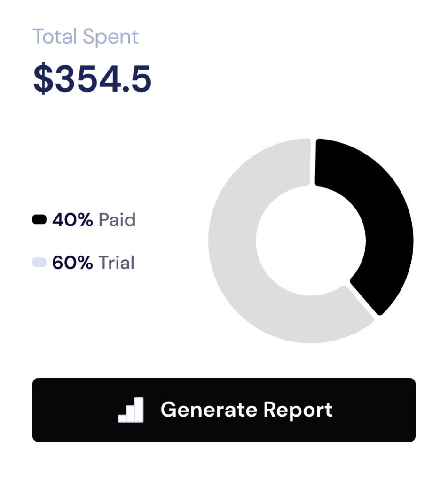This screenshot has height=481, width=448.
Task: Click the dollar sign in the total amount
Action: (x=42, y=78)
